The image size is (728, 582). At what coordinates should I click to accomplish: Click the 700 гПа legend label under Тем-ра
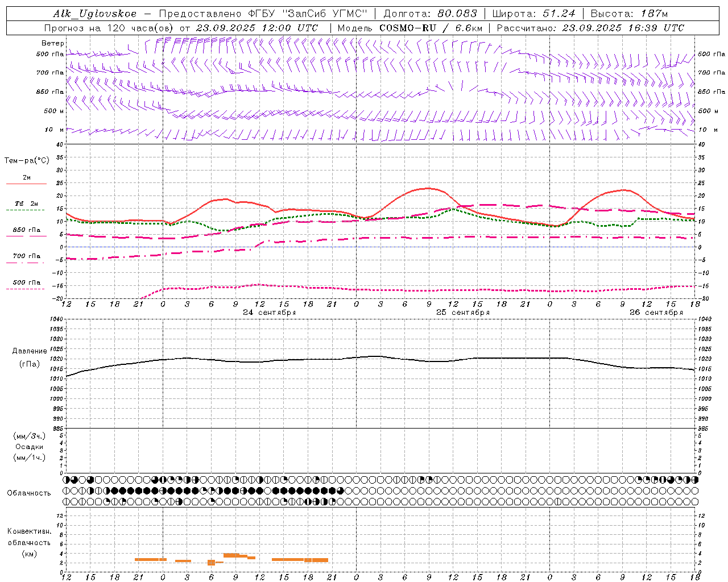(27, 256)
